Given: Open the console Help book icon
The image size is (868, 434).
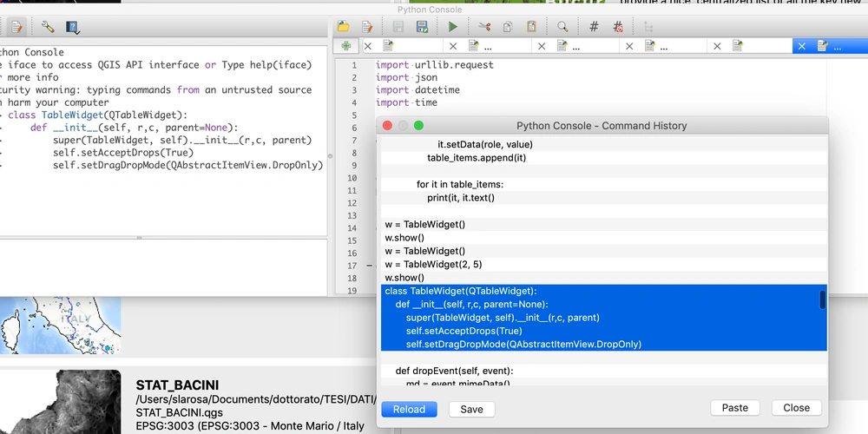Looking at the screenshot, I should click(72, 27).
